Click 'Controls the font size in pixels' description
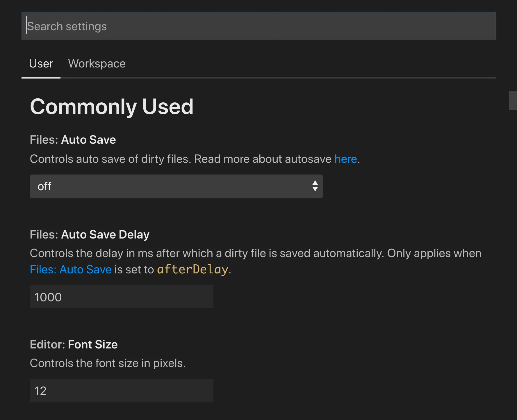The height and width of the screenshot is (420, 517). point(108,363)
